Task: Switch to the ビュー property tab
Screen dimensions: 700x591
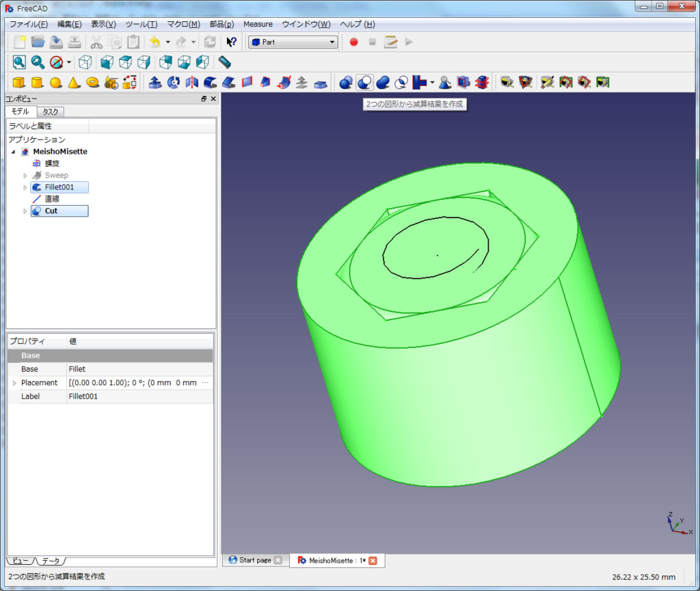Action: coord(20,561)
